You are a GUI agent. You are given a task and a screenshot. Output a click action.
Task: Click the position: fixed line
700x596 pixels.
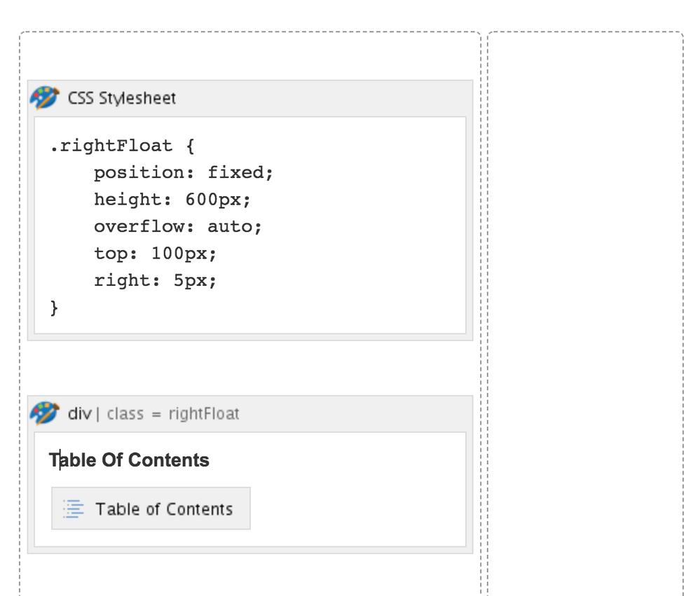pos(184,173)
